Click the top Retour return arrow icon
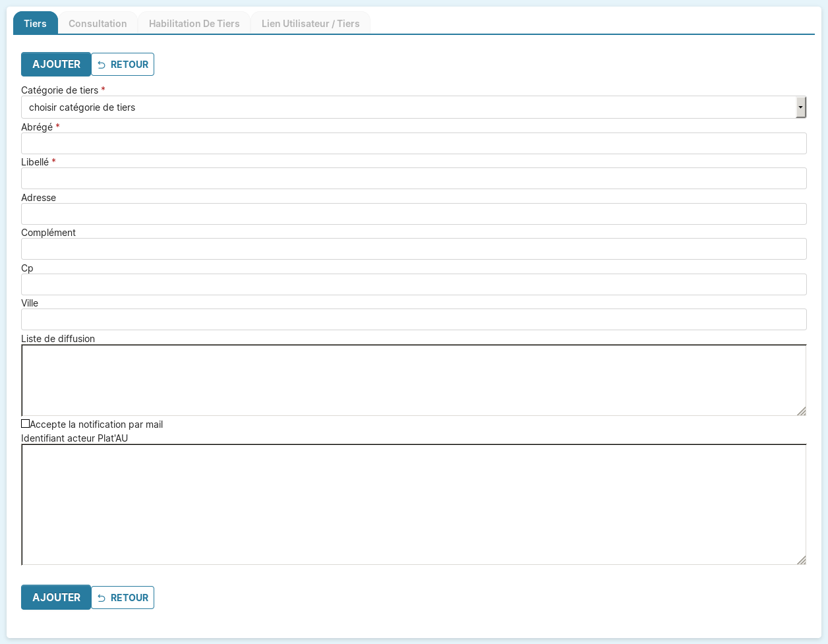Screen dimensions: 828x644 (x=102, y=65)
